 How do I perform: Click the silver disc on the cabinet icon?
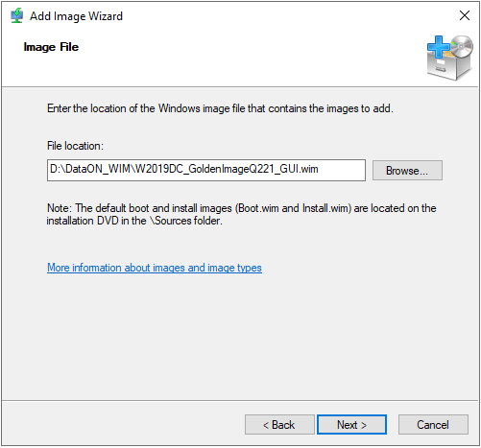(x=462, y=46)
